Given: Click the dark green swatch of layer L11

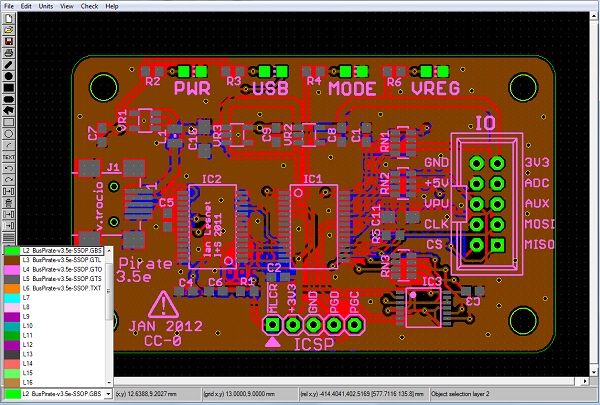Looking at the screenshot, I should [x=12, y=335].
